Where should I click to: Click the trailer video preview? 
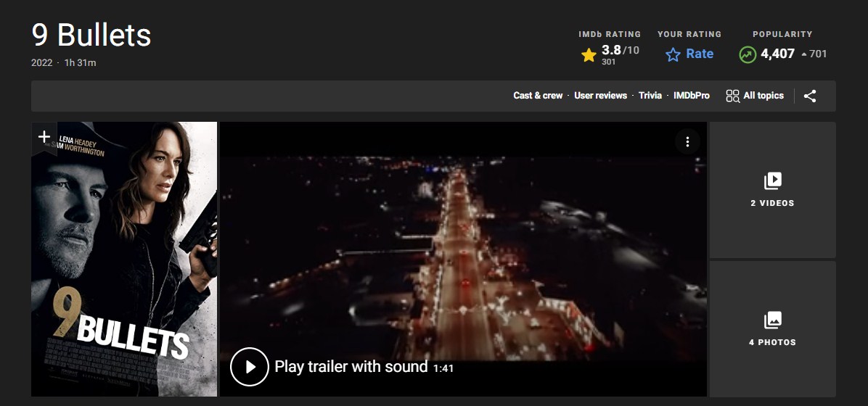click(x=463, y=259)
